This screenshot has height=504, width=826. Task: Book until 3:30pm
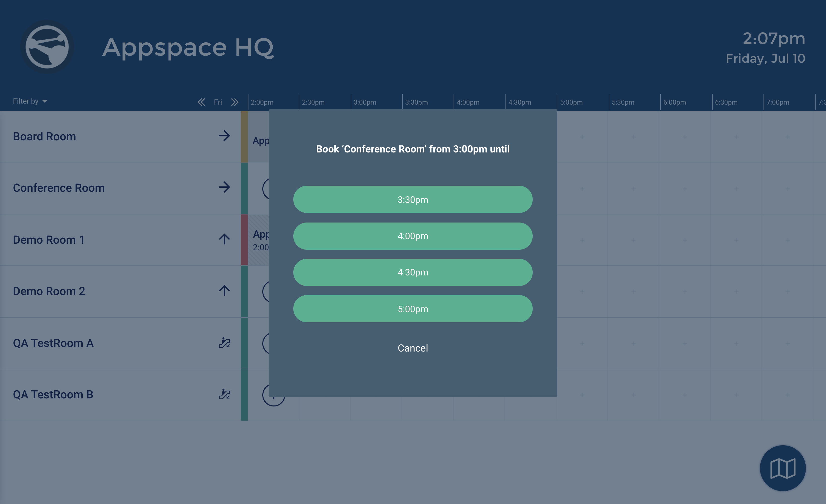pos(413,200)
